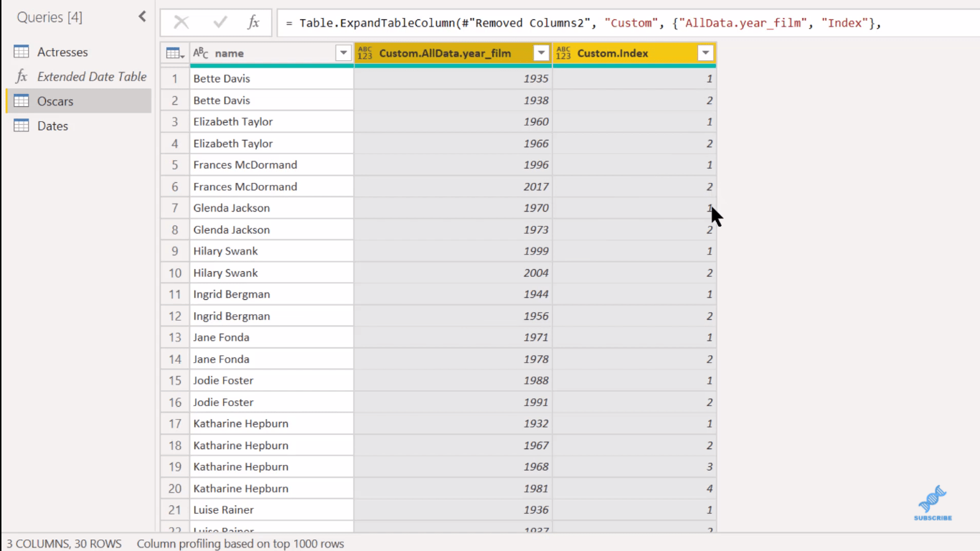Image resolution: width=980 pixels, height=551 pixels.
Task: Click the Jane Fonda cell in row 13
Action: [x=272, y=337]
